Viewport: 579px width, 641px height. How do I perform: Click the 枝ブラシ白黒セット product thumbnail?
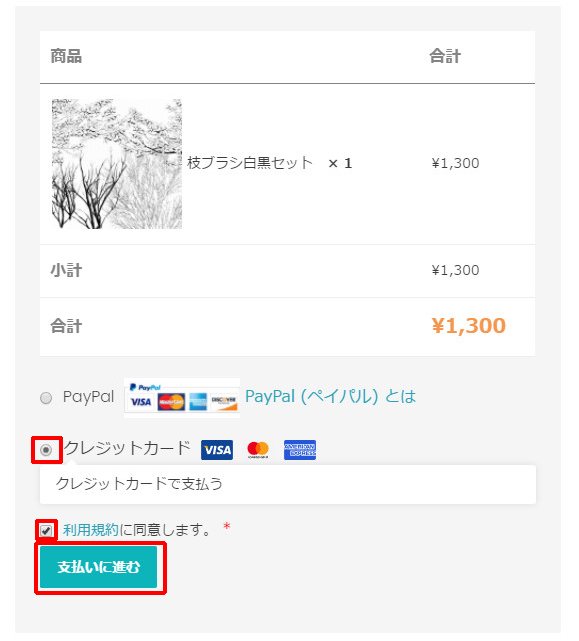click(x=117, y=164)
